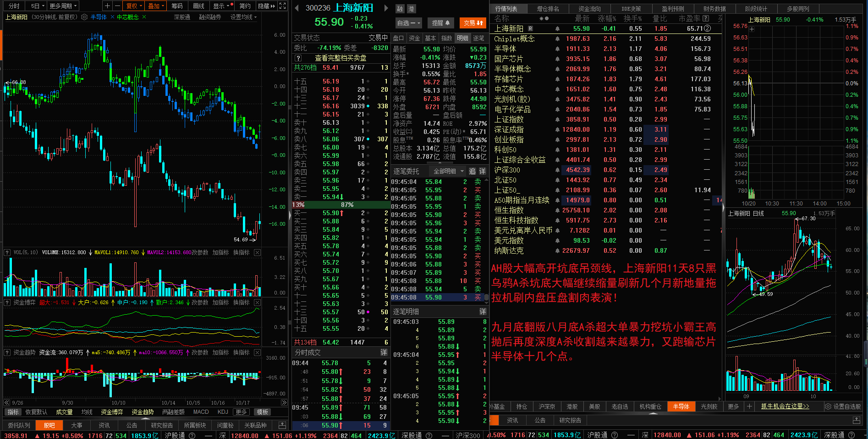Click the help icon beside 沪股通 in status bar

(192, 435)
